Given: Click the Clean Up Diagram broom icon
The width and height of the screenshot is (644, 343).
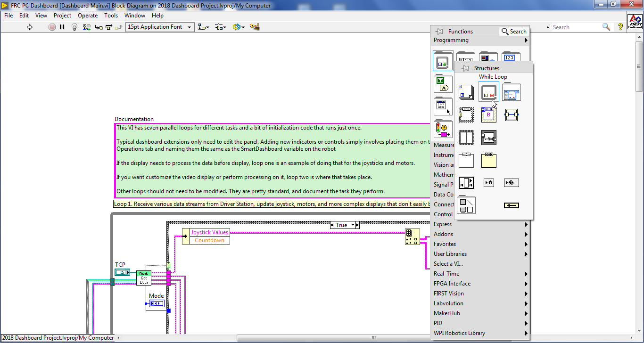Looking at the screenshot, I should [255, 27].
